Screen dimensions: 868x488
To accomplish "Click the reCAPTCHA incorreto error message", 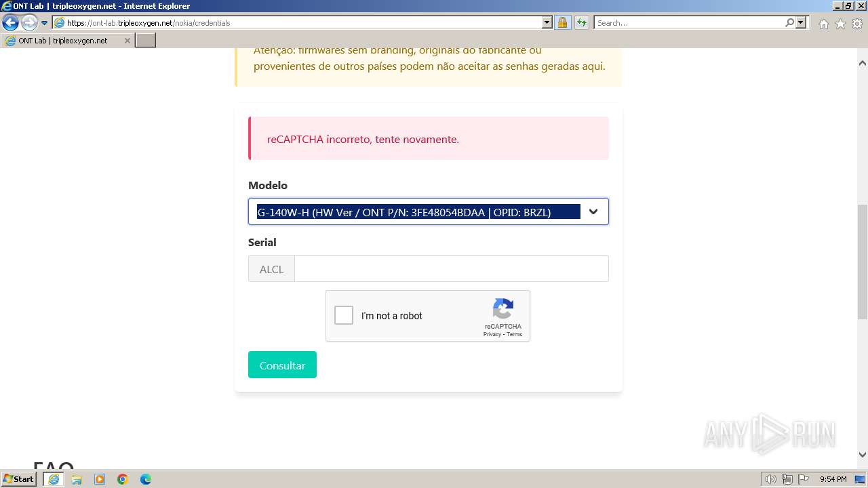I will click(363, 139).
